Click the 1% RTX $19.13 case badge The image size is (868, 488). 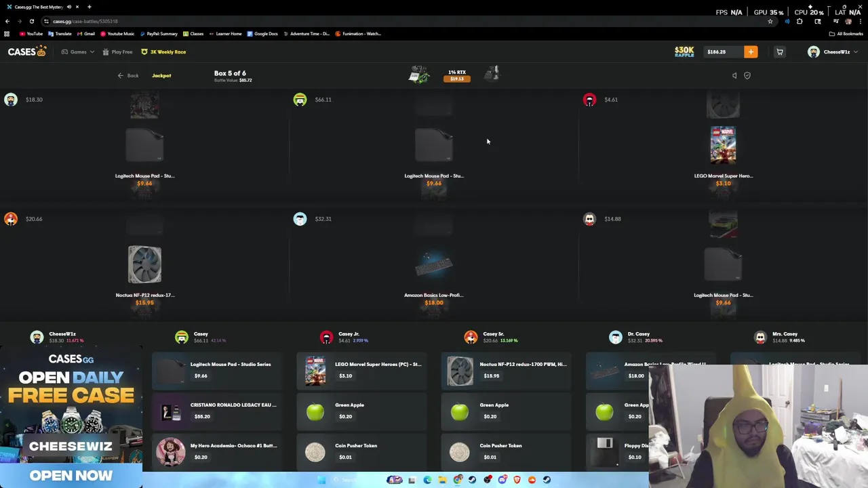[457, 75]
